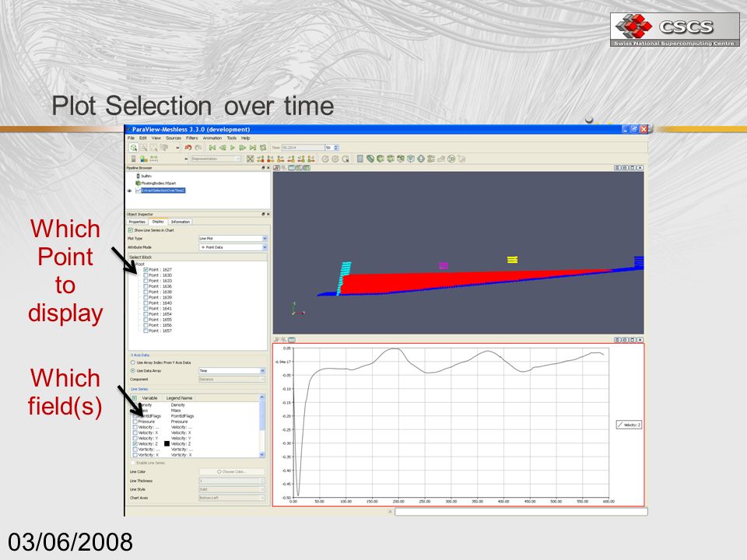Screen dimensions: 747x560
Task: Jump to first frame button
Action: [212, 148]
